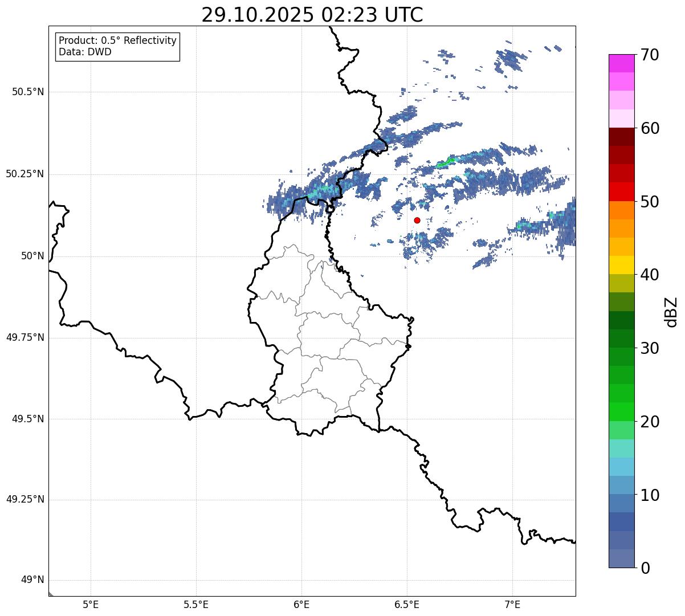Click the colorbar 10 tick label

point(650,495)
